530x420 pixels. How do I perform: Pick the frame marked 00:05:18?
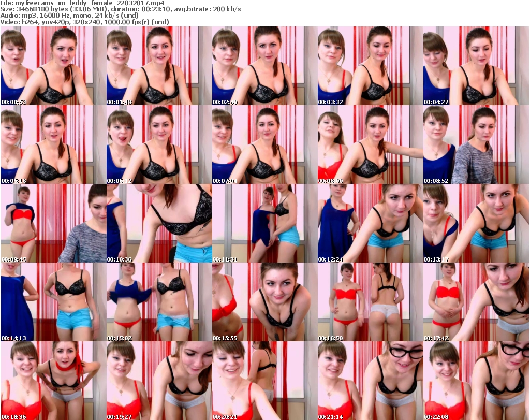[53, 144]
